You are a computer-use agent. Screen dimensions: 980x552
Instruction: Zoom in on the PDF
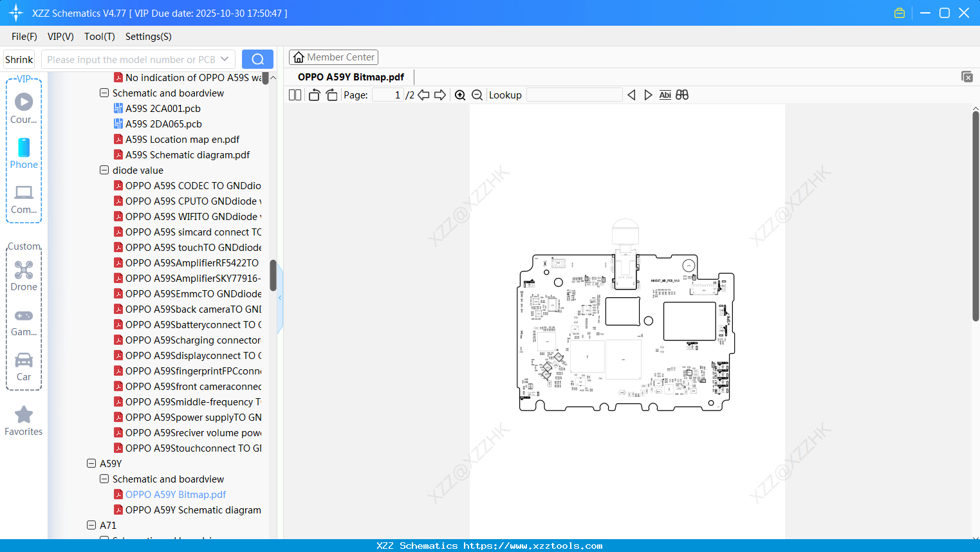(460, 95)
